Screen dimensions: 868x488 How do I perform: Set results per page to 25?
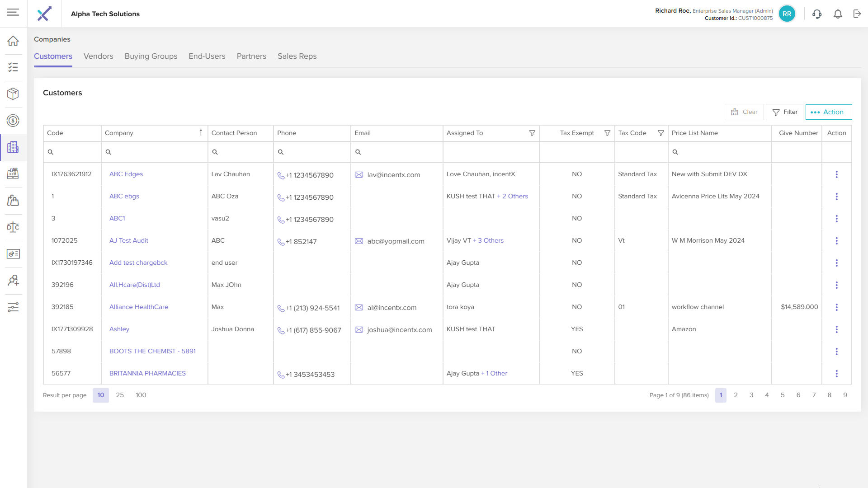tap(120, 395)
